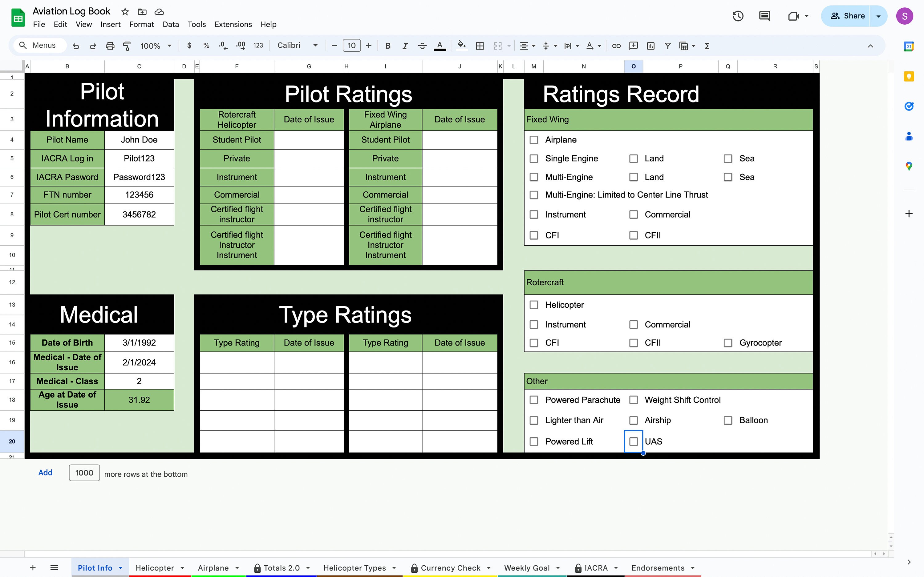924x577 pixels.
Task: Check the Airplane rating checkbox
Action: click(533, 140)
